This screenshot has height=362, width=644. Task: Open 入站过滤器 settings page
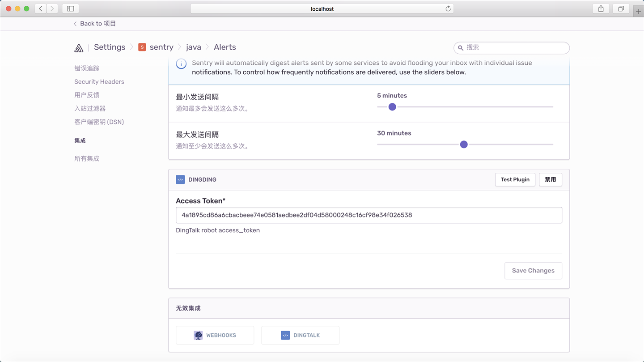click(x=90, y=108)
